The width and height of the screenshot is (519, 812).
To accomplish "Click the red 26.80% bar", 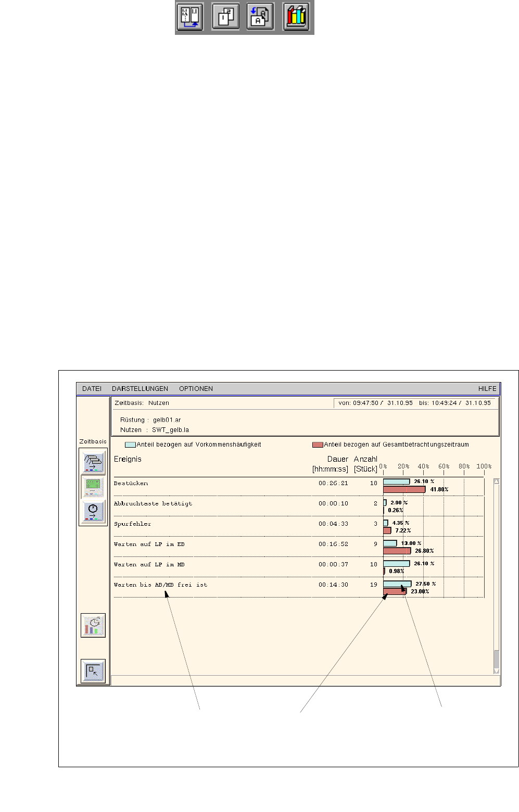I will coord(397,551).
